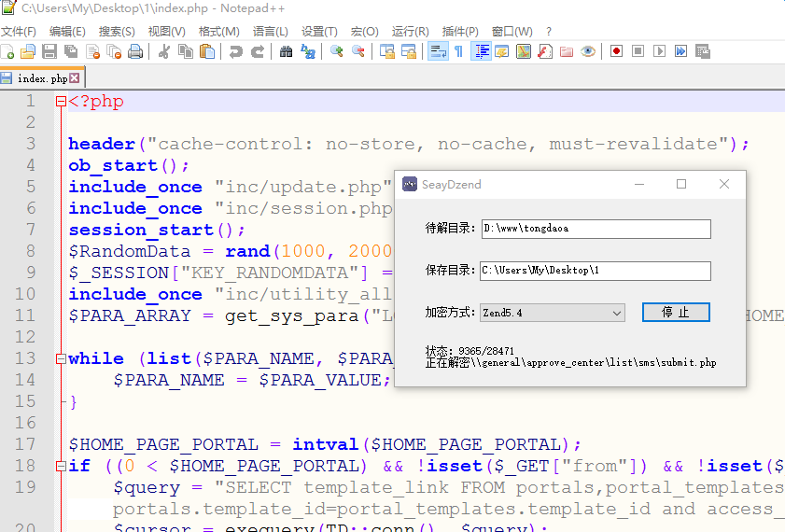Maximize the SeayDzend dialog

[681, 184]
